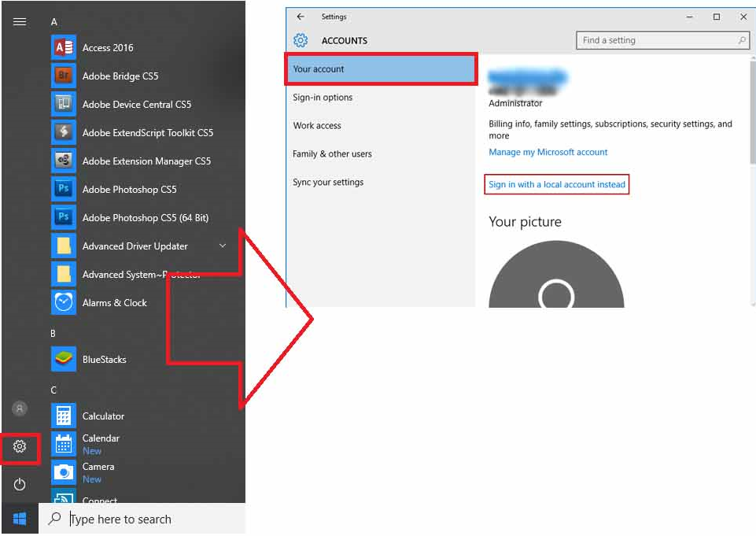Open the Calculator app icon
This screenshot has width=756, height=536.
click(x=64, y=416)
